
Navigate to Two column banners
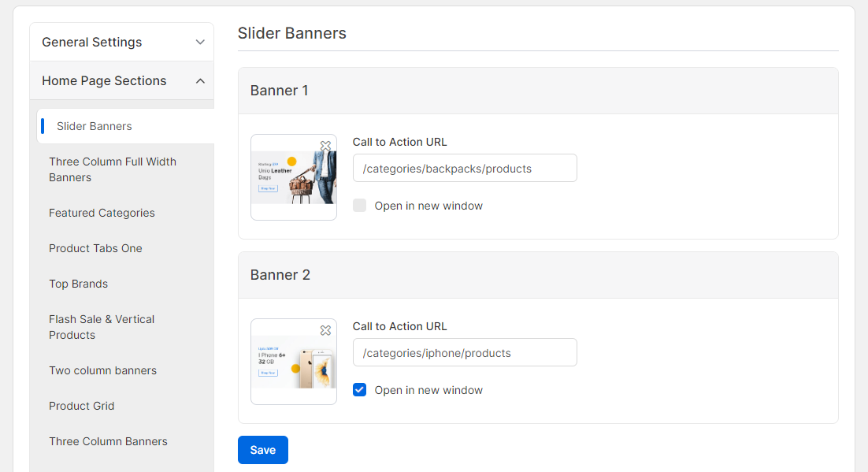102,370
